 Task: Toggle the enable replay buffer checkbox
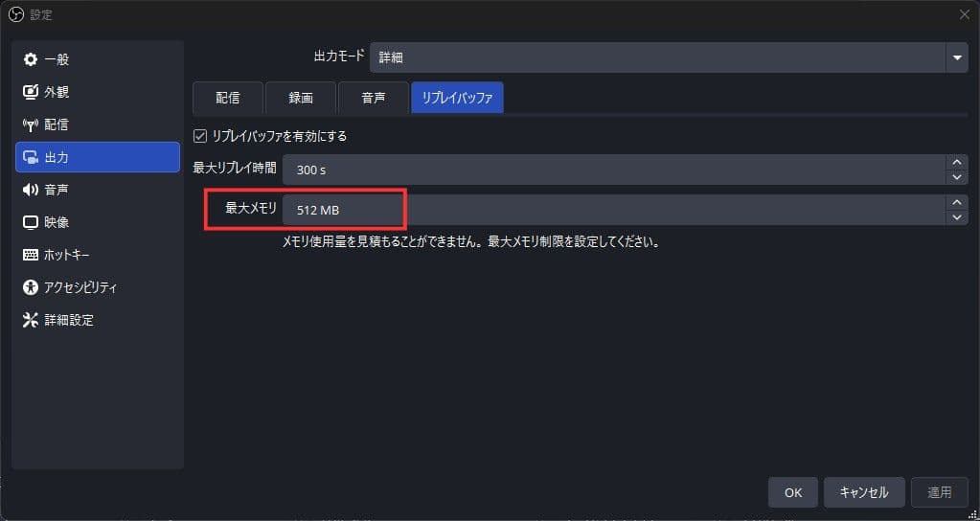(200, 136)
